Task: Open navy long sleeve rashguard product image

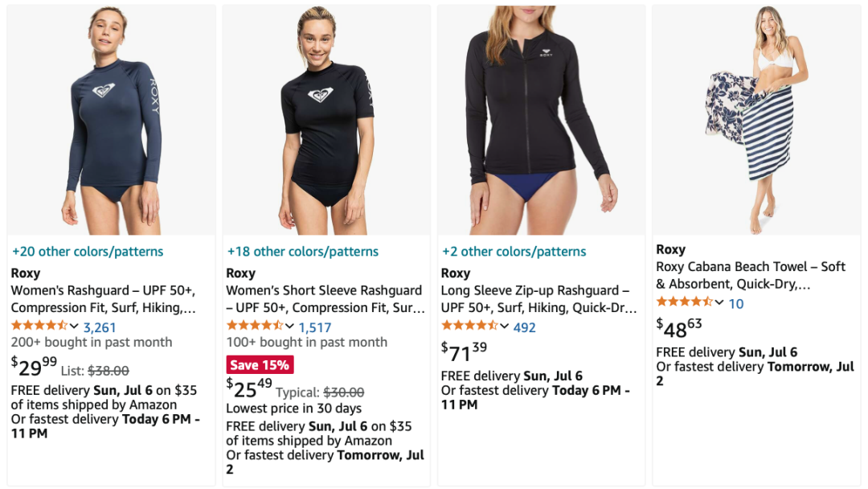Action: [x=111, y=120]
